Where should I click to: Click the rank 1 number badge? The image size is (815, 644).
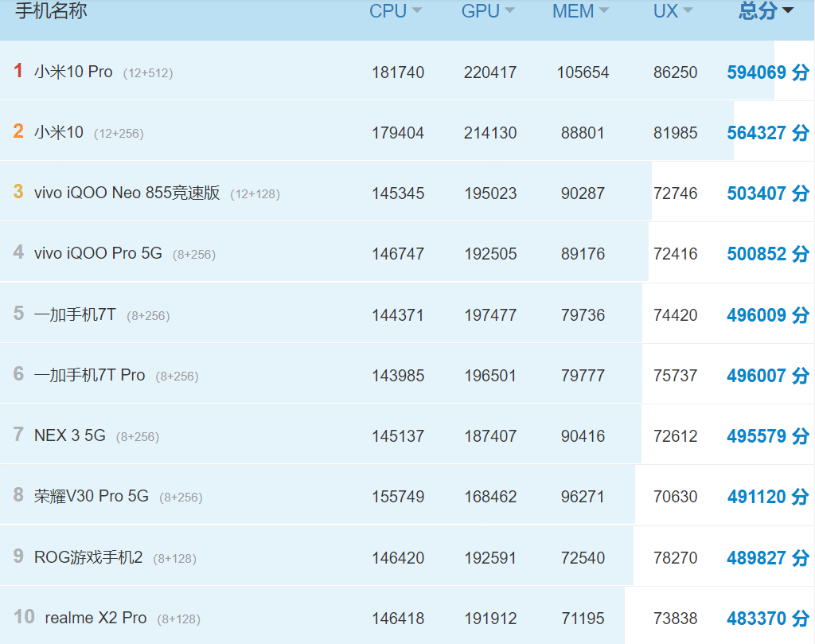[18, 70]
